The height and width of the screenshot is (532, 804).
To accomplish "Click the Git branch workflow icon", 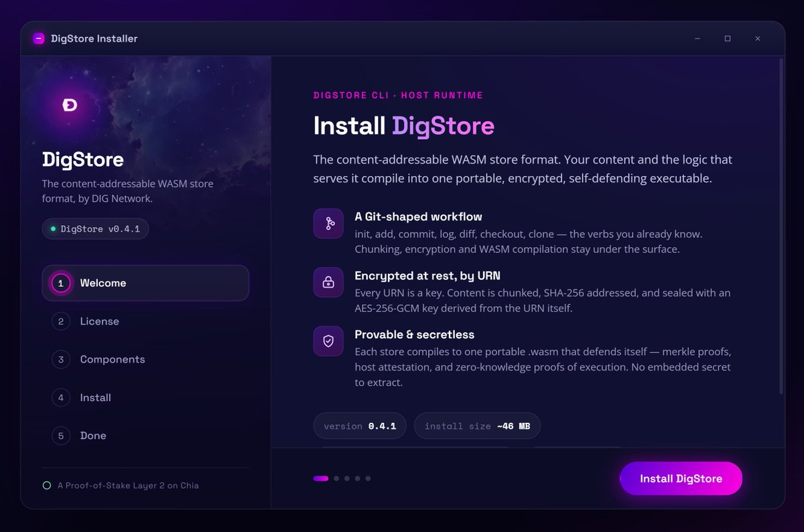I will click(x=328, y=223).
